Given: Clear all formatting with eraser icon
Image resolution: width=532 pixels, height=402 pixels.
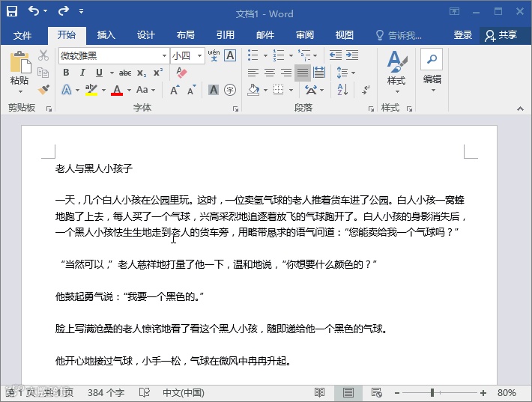Looking at the screenshot, I should point(182,72).
